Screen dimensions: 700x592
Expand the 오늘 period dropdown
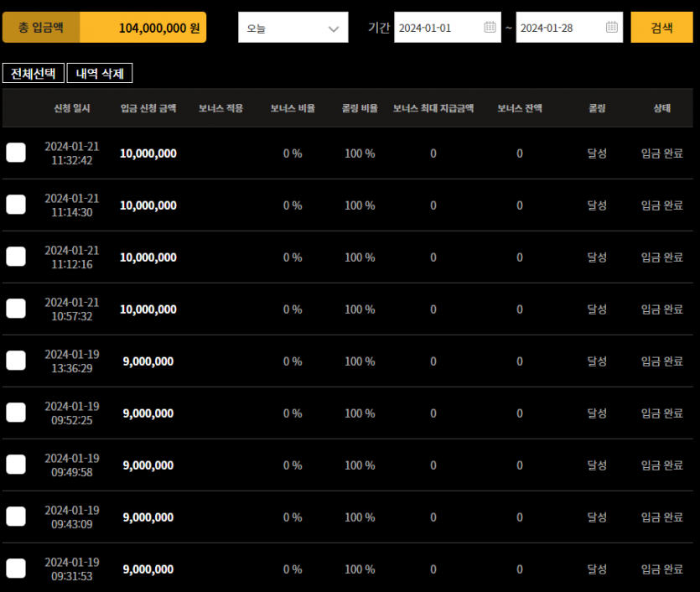(293, 28)
